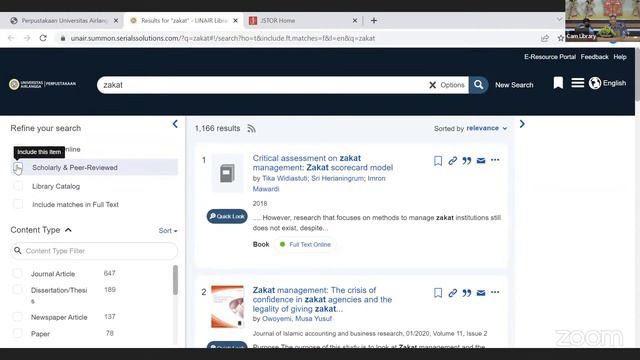Reload the page in browser
640x360 pixels.
tap(43, 38)
